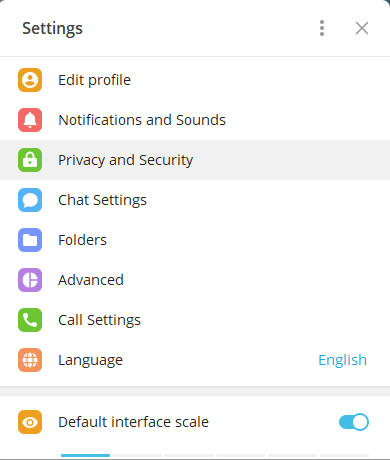The height and width of the screenshot is (460, 390).
Task: Click the purple Advanced pie icon
Action: coord(30,280)
